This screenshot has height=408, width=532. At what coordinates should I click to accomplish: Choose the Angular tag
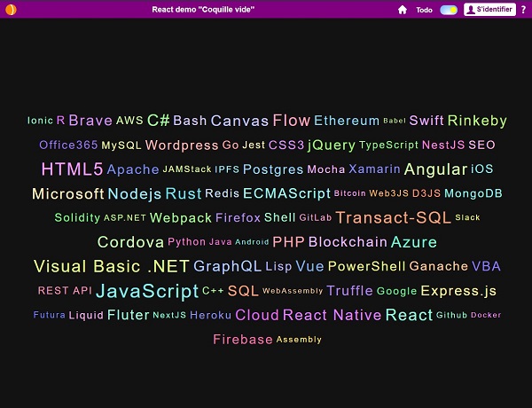pyautogui.click(x=435, y=169)
